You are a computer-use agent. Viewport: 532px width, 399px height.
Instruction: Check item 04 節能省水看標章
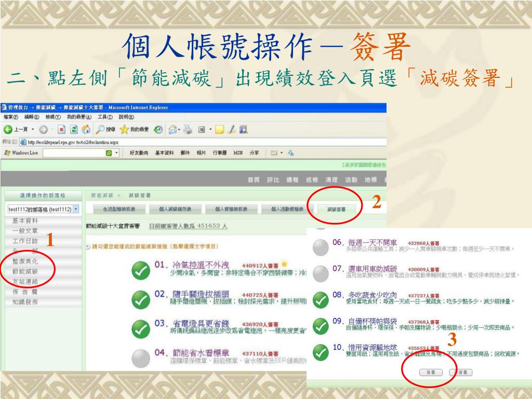coord(141,358)
